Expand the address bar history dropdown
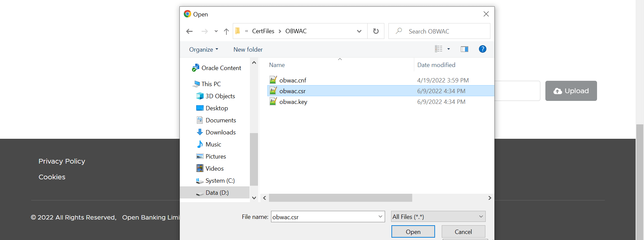This screenshot has width=644, height=240. click(x=359, y=31)
